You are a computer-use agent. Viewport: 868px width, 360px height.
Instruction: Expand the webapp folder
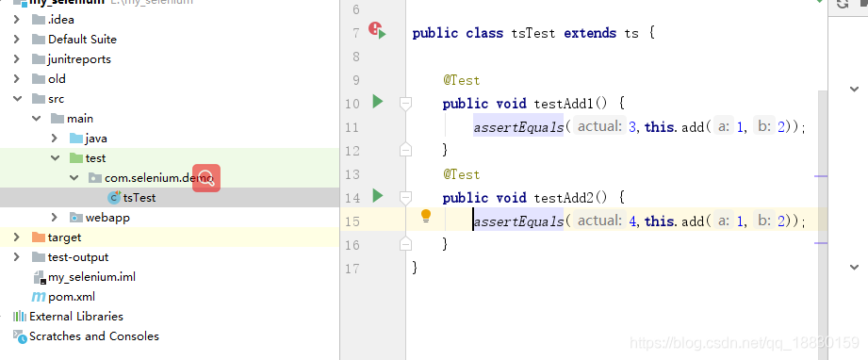(55, 217)
